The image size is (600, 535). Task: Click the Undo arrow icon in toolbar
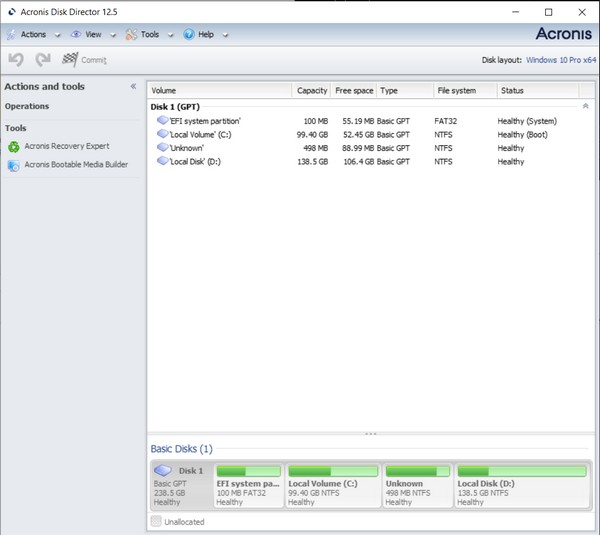tap(16, 60)
